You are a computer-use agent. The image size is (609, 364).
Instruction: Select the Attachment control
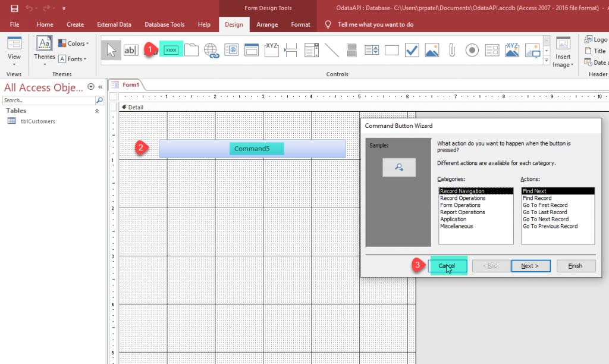[452, 51]
